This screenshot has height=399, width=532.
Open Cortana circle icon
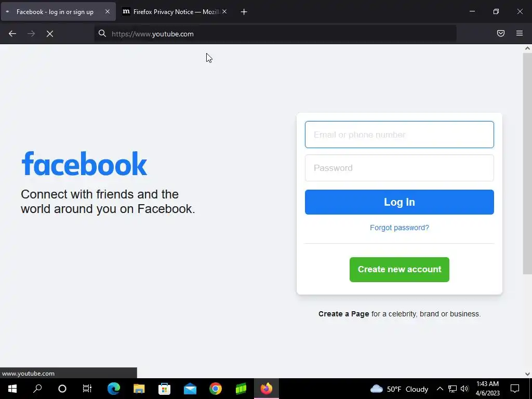coord(62,389)
